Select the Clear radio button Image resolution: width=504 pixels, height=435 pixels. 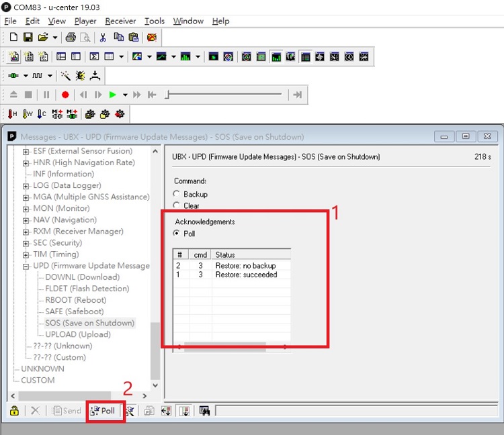pos(176,205)
